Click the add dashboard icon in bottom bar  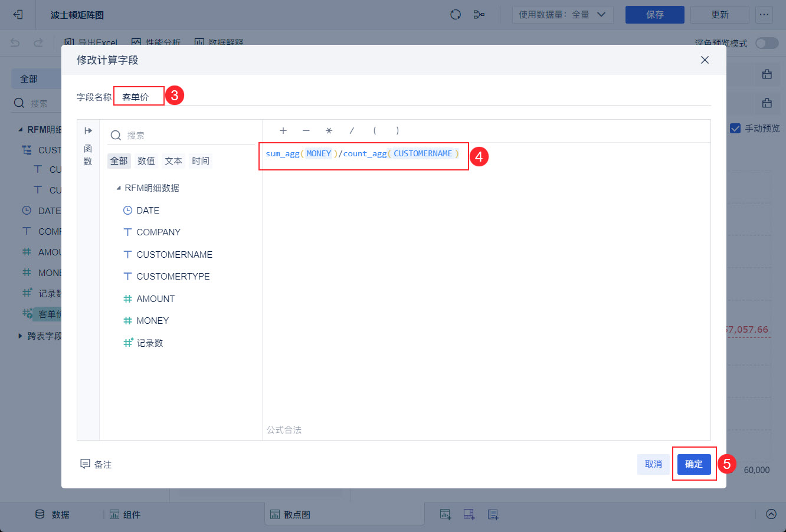point(469,514)
